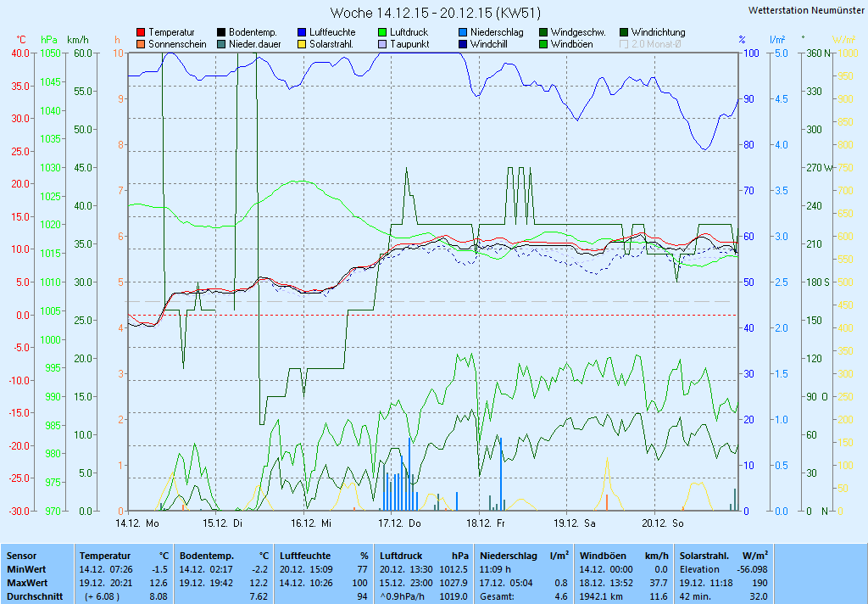This screenshot has width=868, height=604.
Task: Click the 20.12. So date label
Action: (663, 523)
